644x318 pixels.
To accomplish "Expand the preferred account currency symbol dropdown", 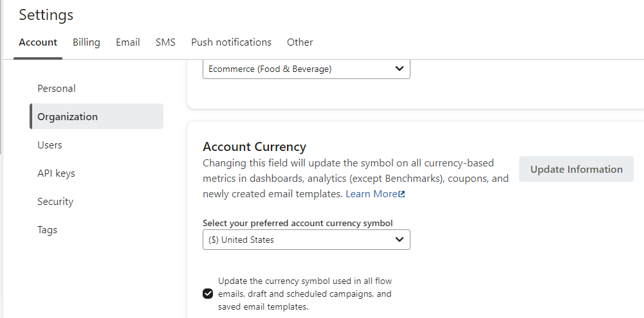I will [x=306, y=240].
